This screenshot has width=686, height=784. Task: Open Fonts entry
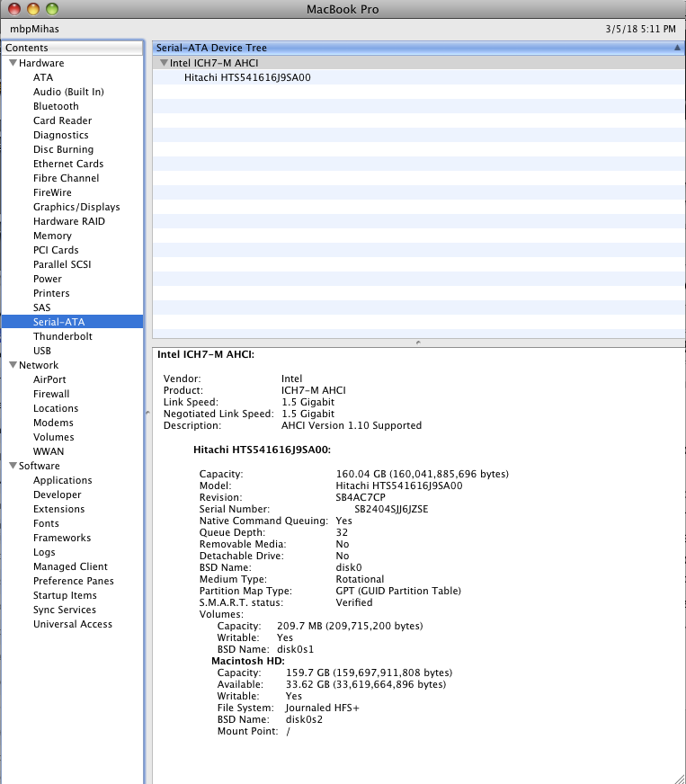point(46,523)
